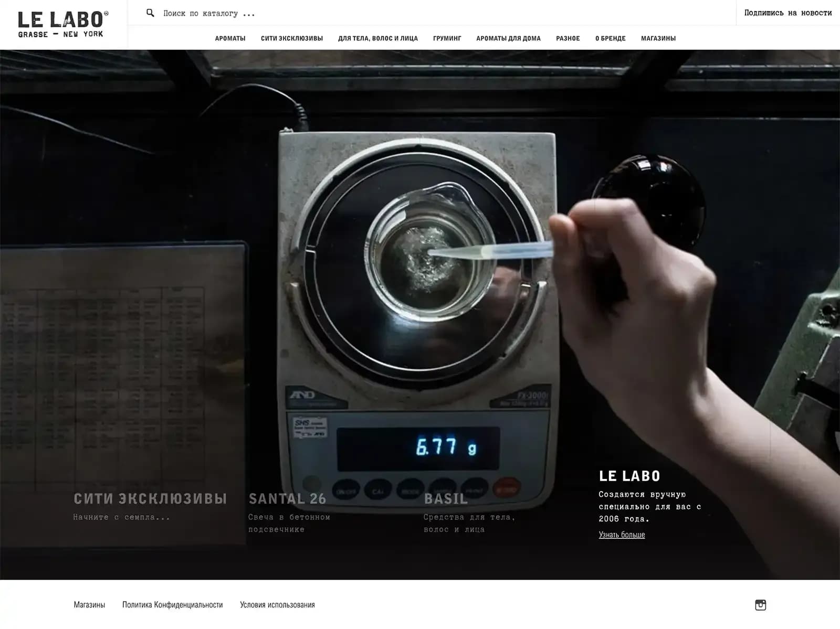
Task: Click the Le Labo Grasse–New York logo
Action: click(x=63, y=24)
